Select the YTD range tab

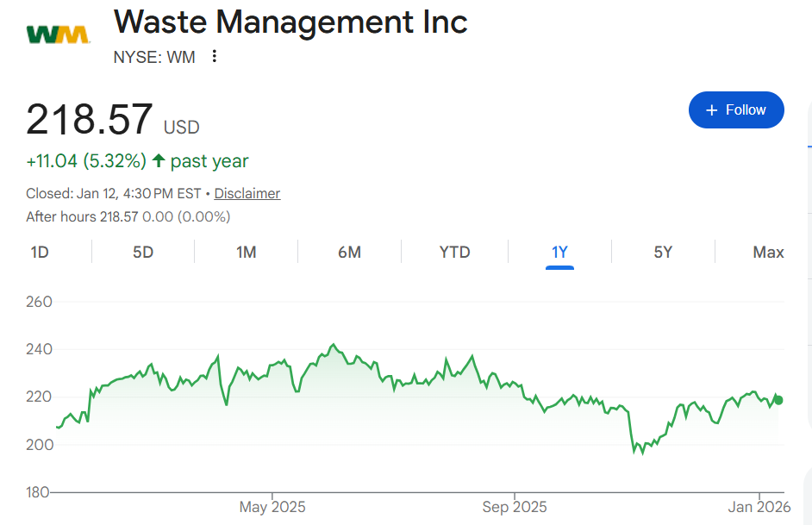tap(455, 253)
